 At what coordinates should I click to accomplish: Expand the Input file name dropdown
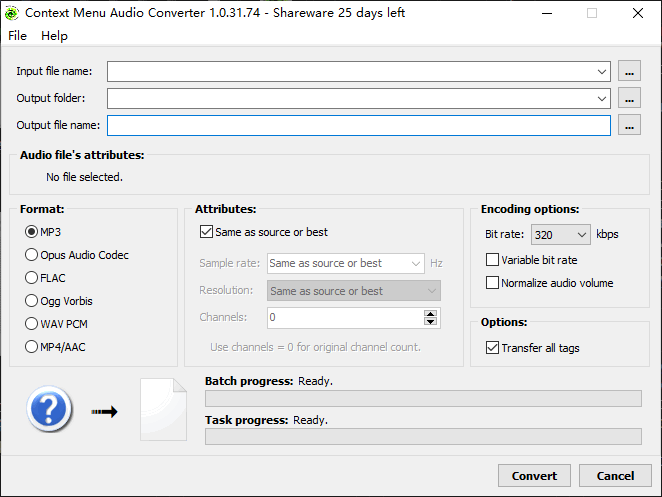coord(601,71)
